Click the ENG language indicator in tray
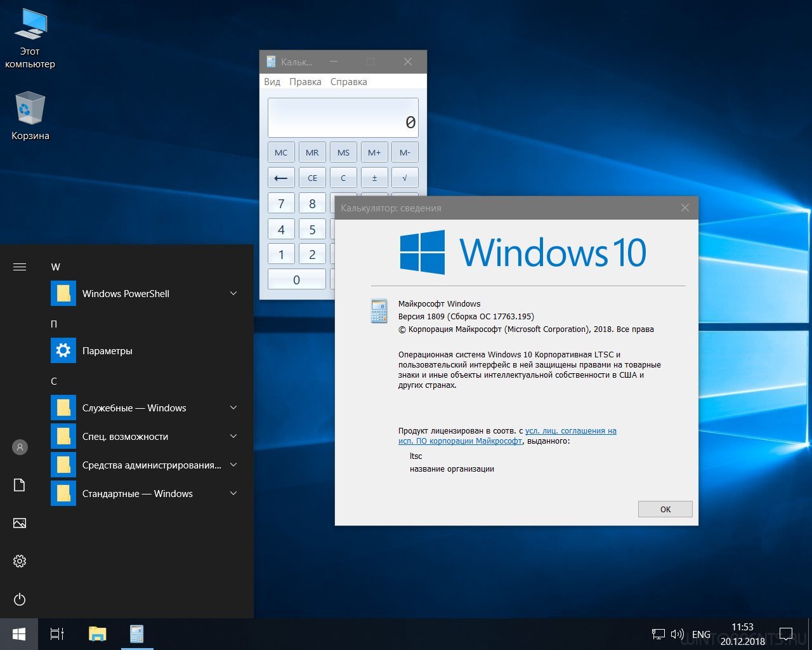This screenshot has width=812, height=650. [701, 634]
